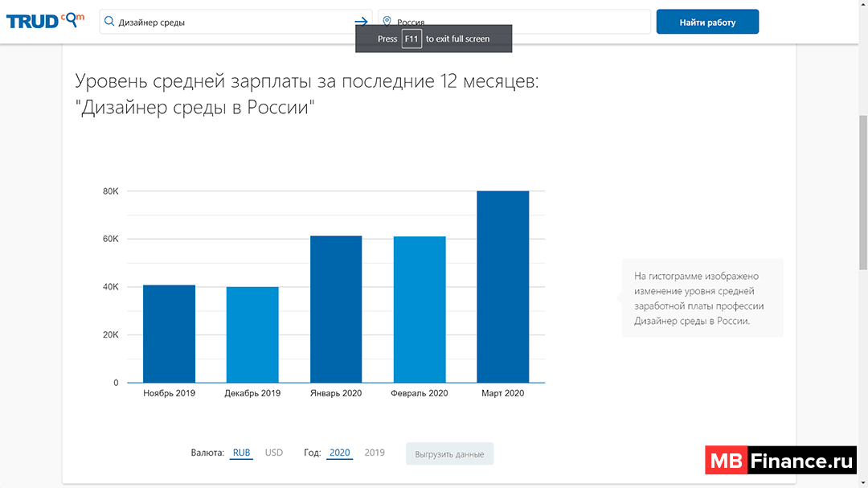Click the Март 2020 bar
The height and width of the screenshot is (488, 868).
[502, 287]
